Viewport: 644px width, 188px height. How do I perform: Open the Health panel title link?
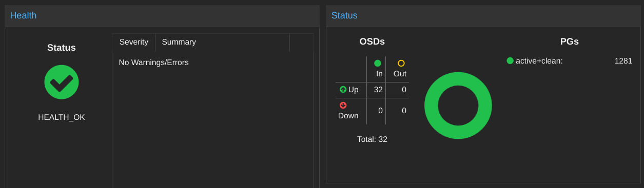[24, 15]
